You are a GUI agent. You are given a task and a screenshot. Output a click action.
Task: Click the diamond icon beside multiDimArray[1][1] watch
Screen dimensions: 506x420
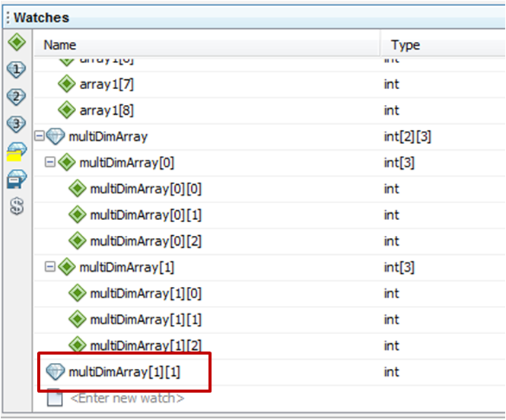point(56,372)
